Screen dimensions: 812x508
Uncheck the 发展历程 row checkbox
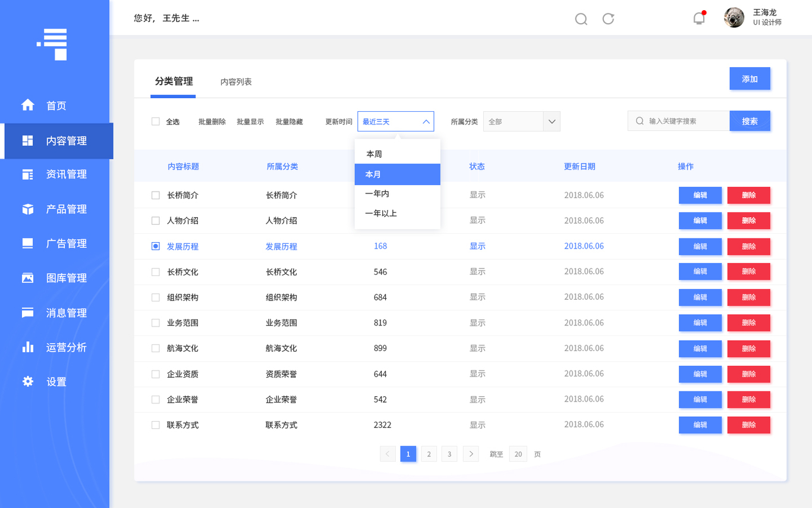click(x=156, y=246)
